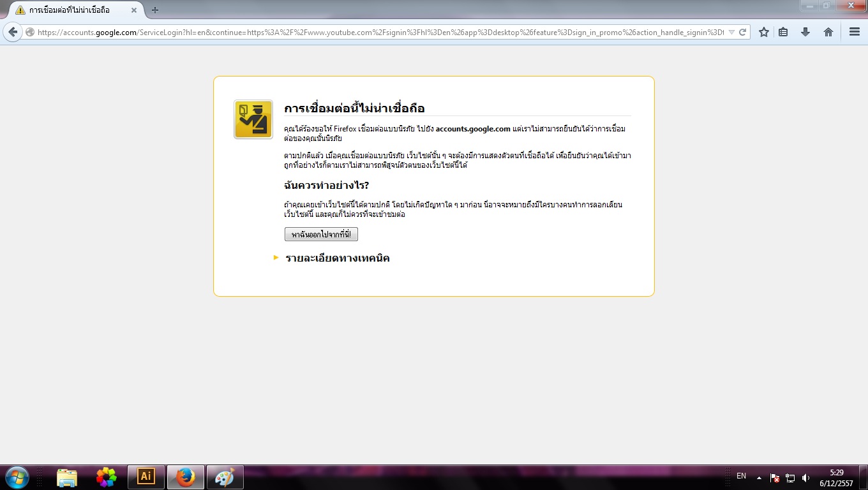Show bookmarks list icon in toolbar
The width and height of the screenshot is (868, 490).
(783, 32)
